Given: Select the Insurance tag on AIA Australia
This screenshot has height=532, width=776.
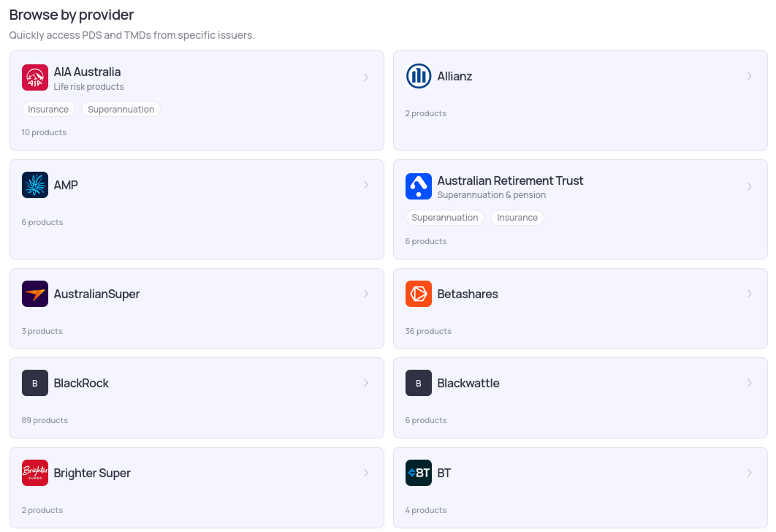Looking at the screenshot, I should [x=48, y=110].
